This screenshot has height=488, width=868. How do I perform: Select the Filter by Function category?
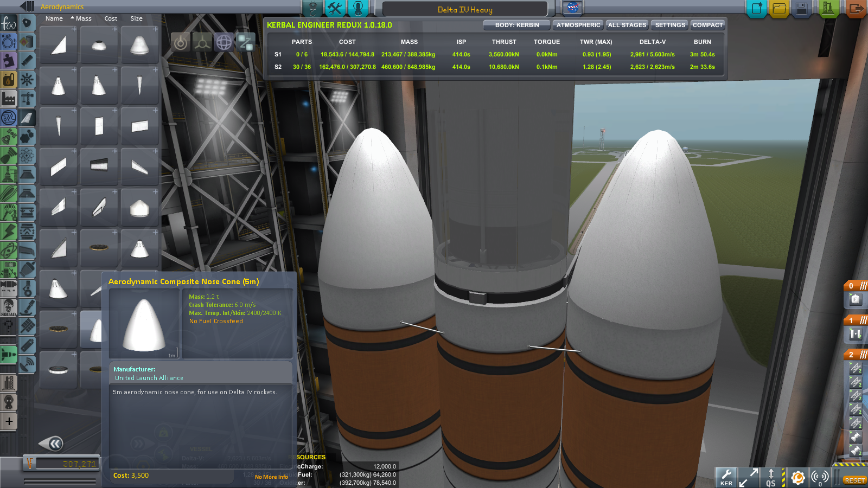(x=8, y=23)
